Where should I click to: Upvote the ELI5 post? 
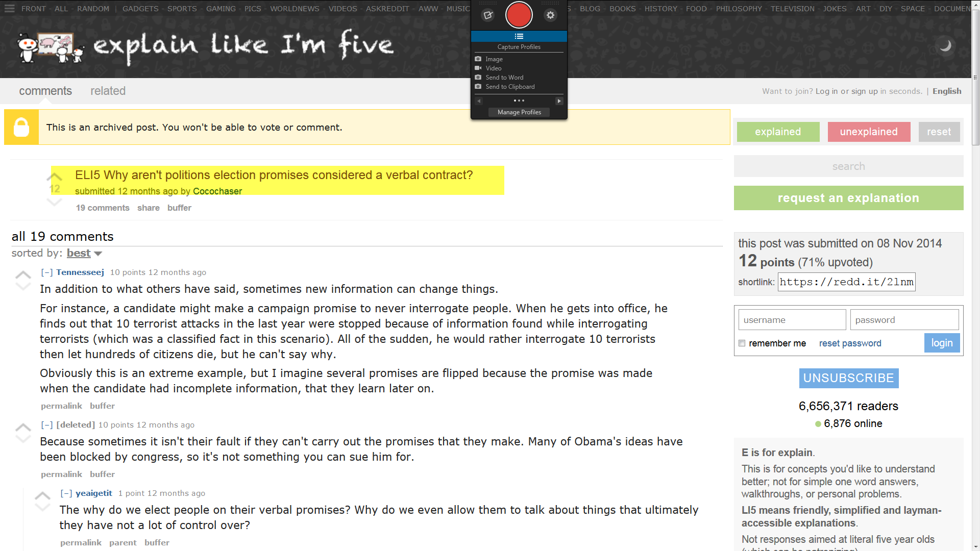click(54, 177)
